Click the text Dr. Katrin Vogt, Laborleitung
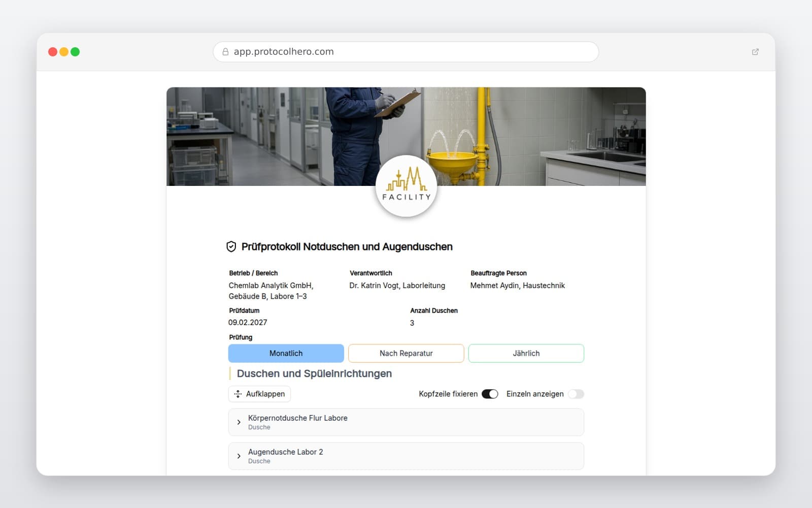This screenshot has width=812, height=508. tap(397, 285)
